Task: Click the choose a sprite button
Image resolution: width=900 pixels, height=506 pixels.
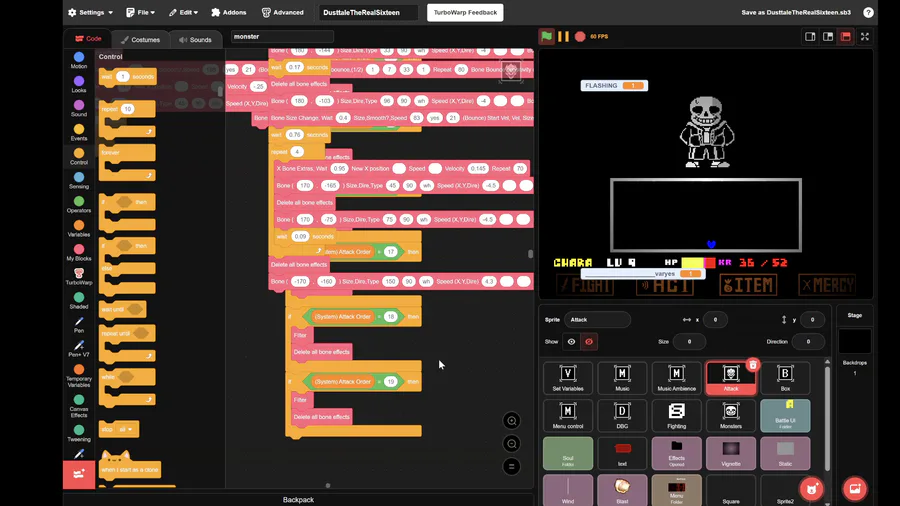Action: point(811,489)
